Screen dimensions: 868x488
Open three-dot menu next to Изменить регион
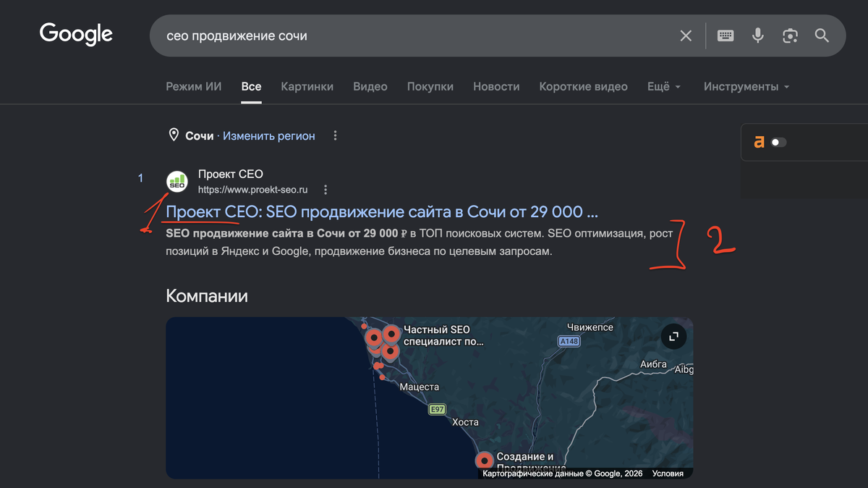tap(335, 135)
